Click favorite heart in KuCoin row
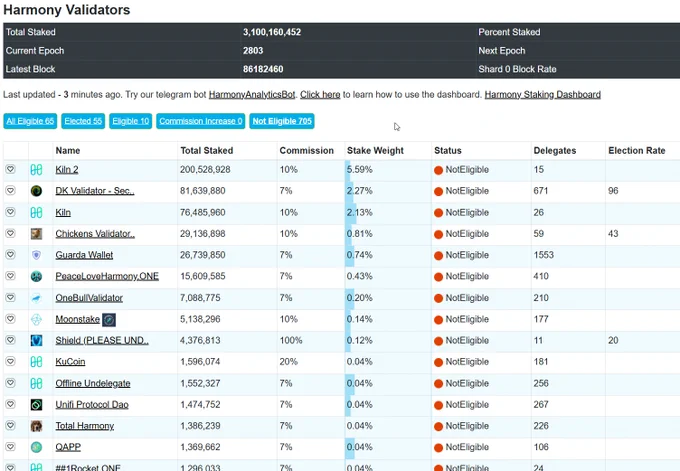 pos(10,361)
